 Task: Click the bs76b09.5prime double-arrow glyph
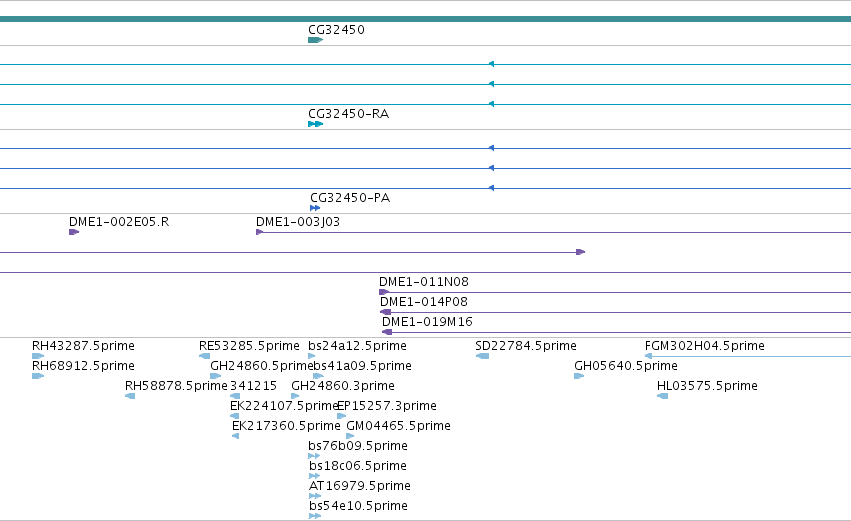click(314, 457)
